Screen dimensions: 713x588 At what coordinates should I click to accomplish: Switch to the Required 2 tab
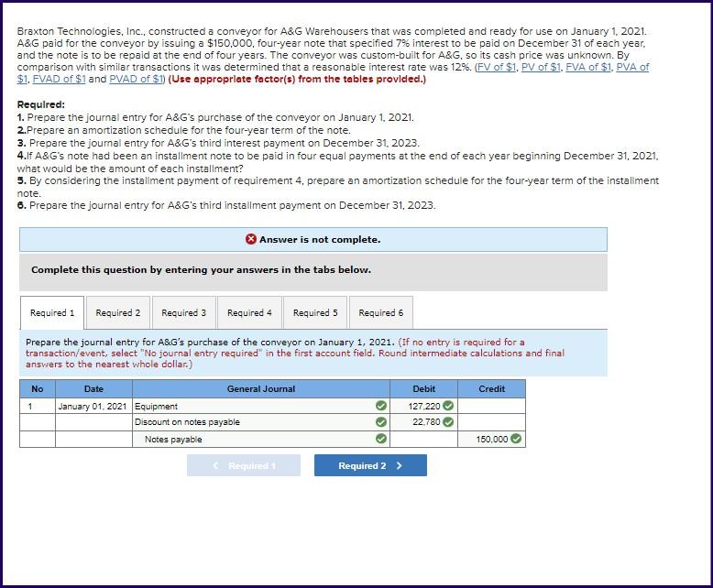(x=118, y=312)
